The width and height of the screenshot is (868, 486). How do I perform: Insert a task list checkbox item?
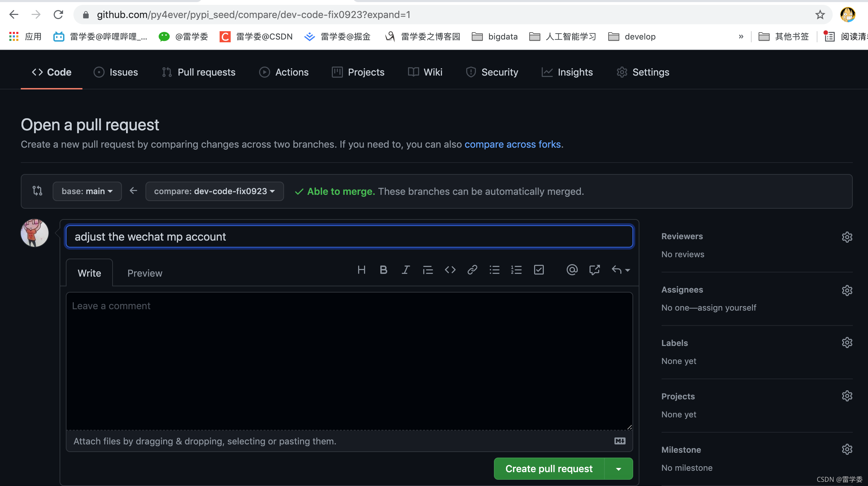coord(539,270)
